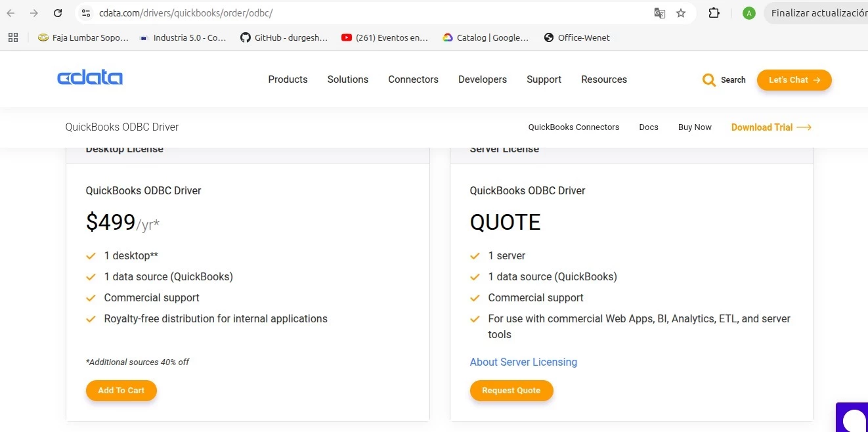
Task: Open About Server Licensing link
Action: pyautogui.click(x=523, y=362)
